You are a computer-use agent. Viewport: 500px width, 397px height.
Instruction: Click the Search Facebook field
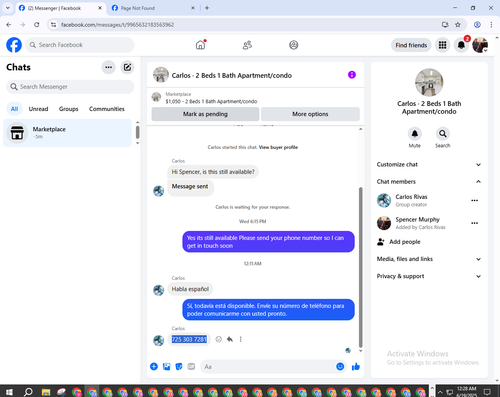click(x=80, y=45)
